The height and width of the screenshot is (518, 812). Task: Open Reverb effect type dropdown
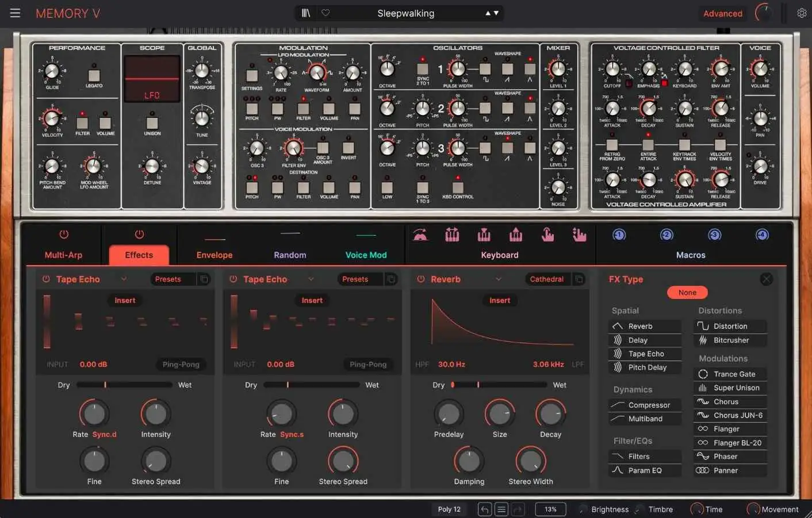tap(499, 279)
